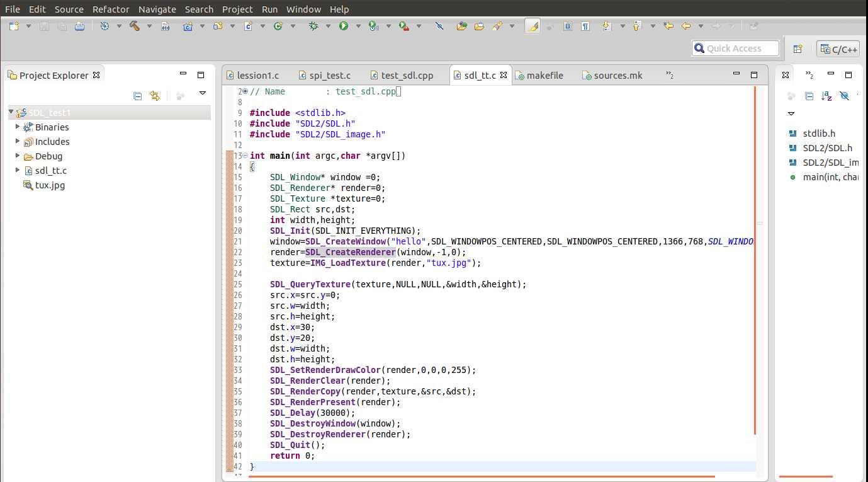
Task: Click the New C Source File icon
Action: click(248, 26)
